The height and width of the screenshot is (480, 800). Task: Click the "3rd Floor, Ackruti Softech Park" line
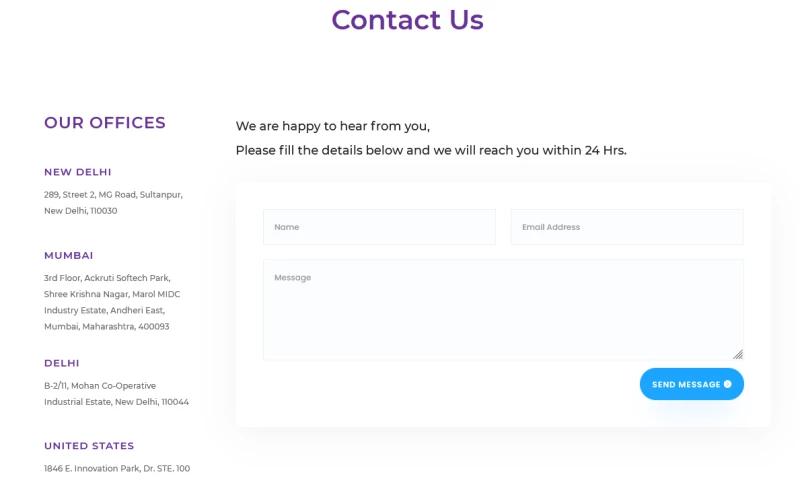click(107, 278)
